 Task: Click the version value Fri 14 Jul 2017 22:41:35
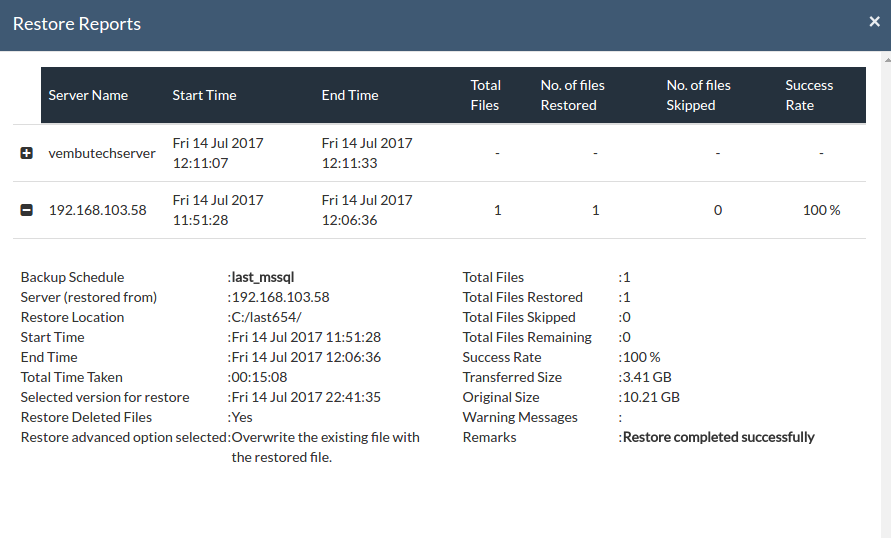(306, 397)
